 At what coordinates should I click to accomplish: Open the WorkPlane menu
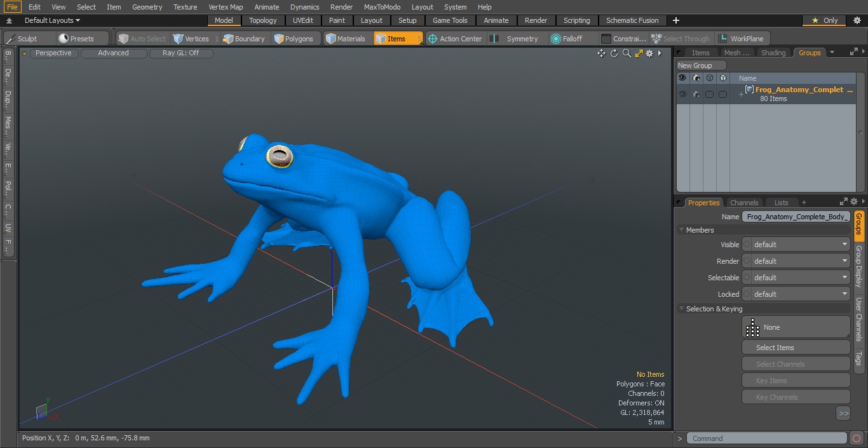coord(742,39)
